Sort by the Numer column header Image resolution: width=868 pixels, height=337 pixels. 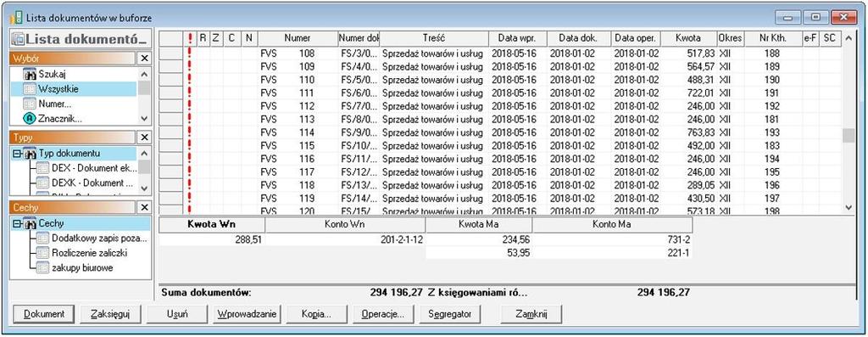298,38
